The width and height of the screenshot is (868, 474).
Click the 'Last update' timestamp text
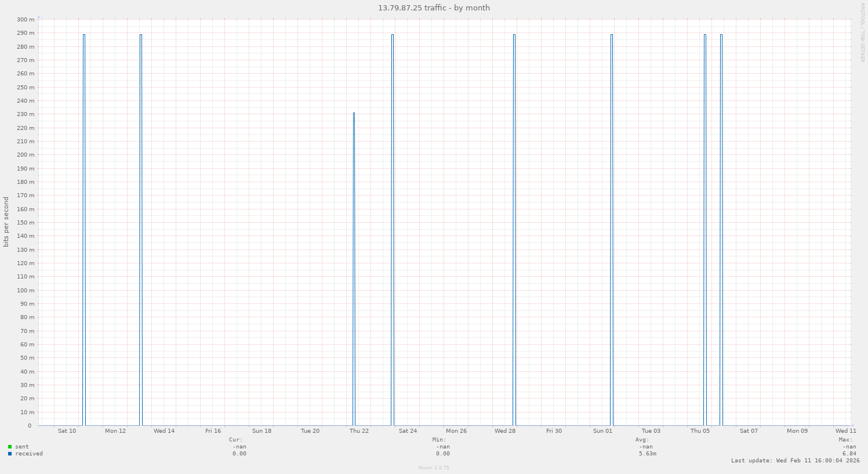795,461
